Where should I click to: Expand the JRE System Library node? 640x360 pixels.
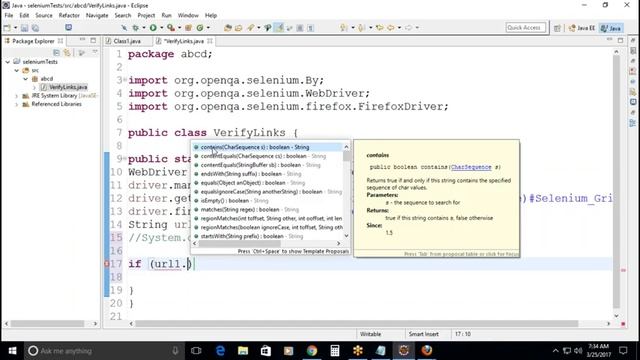[x=16, y=96]
